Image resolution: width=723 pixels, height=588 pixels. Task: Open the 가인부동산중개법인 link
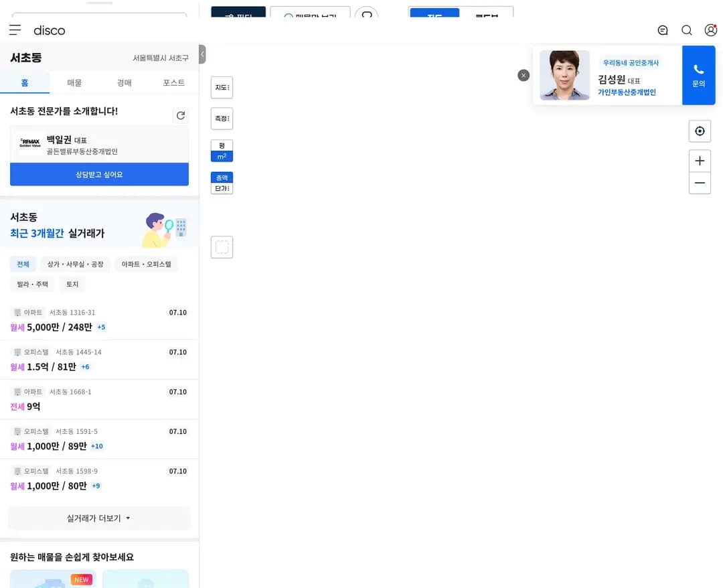(x=627, y=92)
